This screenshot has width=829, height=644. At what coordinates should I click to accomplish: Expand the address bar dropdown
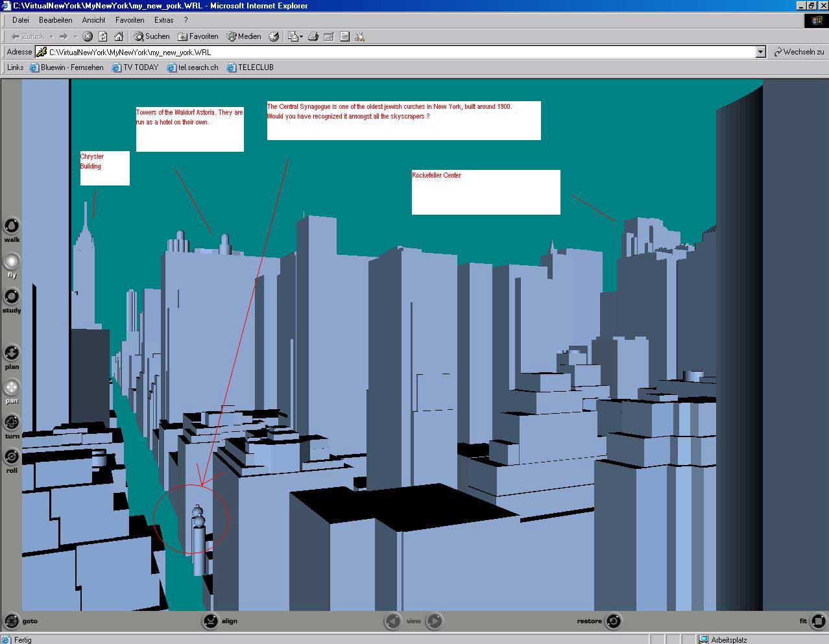pyautogui.click(x=761, y=52)
